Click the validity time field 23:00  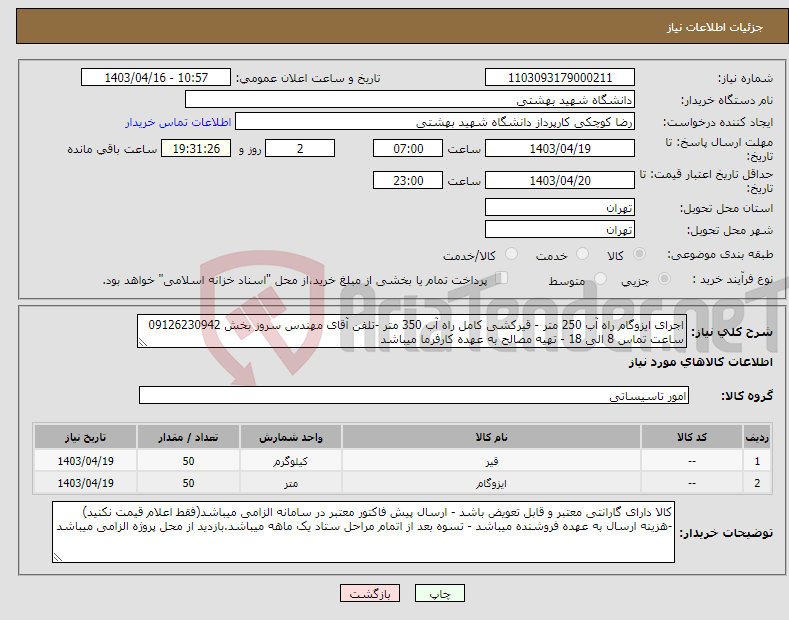tap(408, 180)
